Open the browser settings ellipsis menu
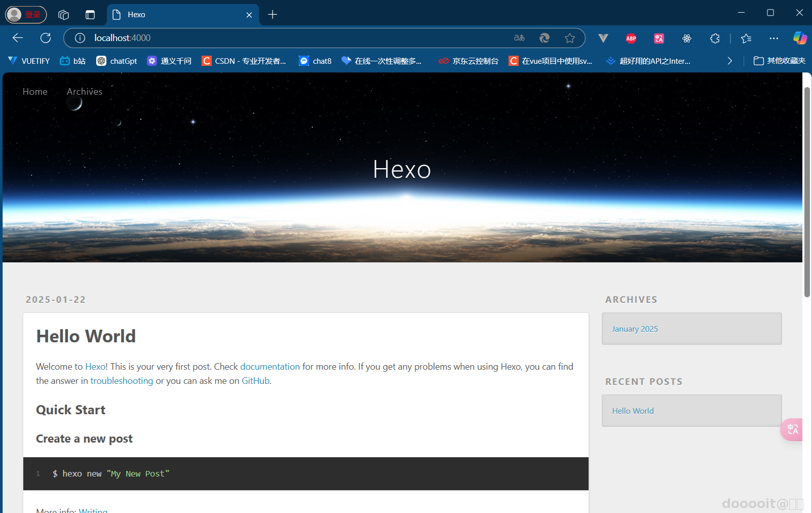 (x=774, y=38)
